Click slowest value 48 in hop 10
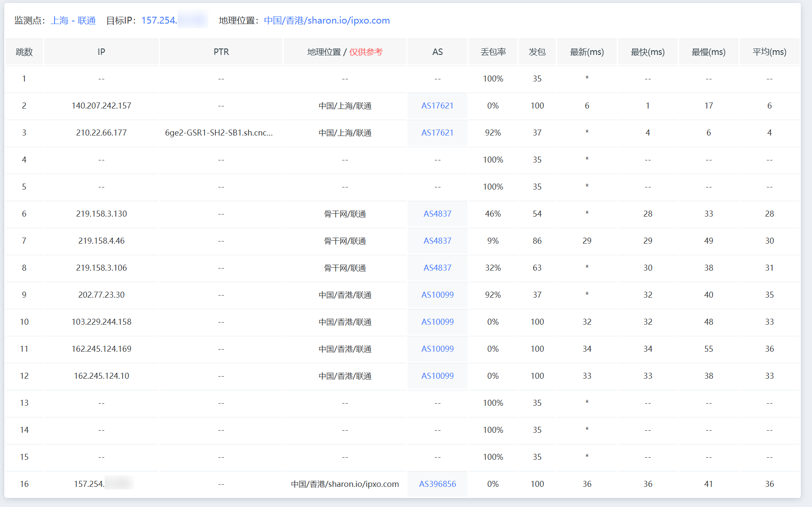This screenshot has width=812, height=507. point(709,322)
